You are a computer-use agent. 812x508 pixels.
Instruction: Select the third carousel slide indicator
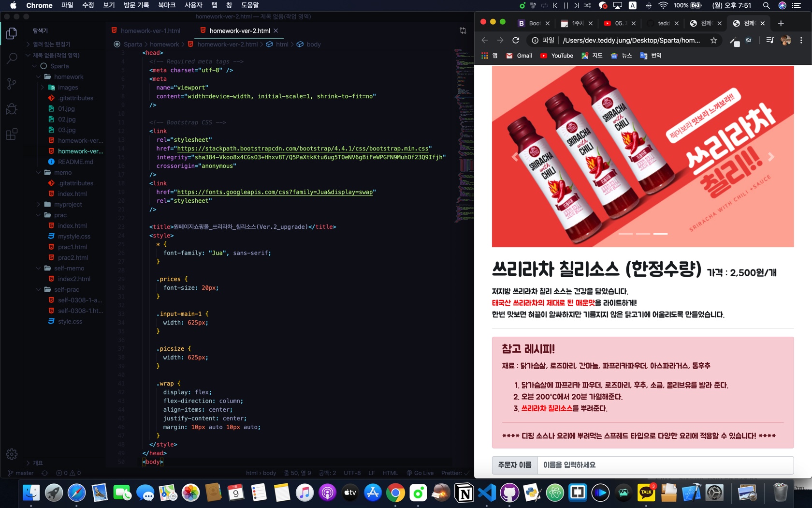660,234
